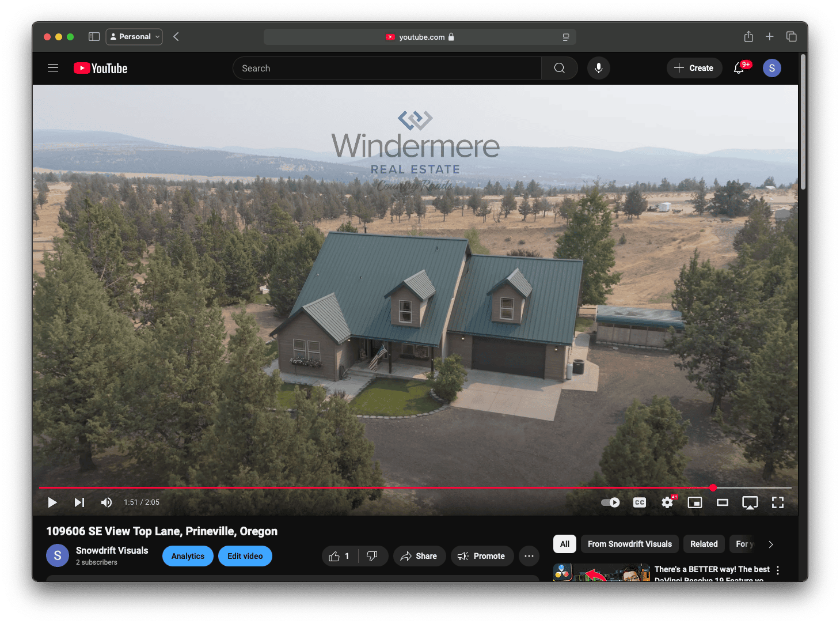
Task: Open Analytics for this video
Action: [x=188, y=556]
